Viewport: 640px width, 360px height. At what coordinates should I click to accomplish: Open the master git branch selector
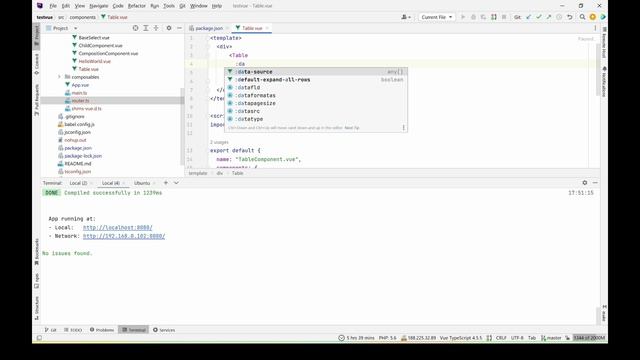coord(551,338)
